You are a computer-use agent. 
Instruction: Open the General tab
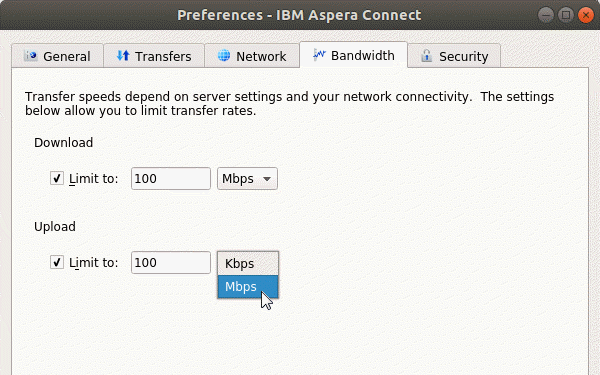pyautogui.click(x=57, y=56)
